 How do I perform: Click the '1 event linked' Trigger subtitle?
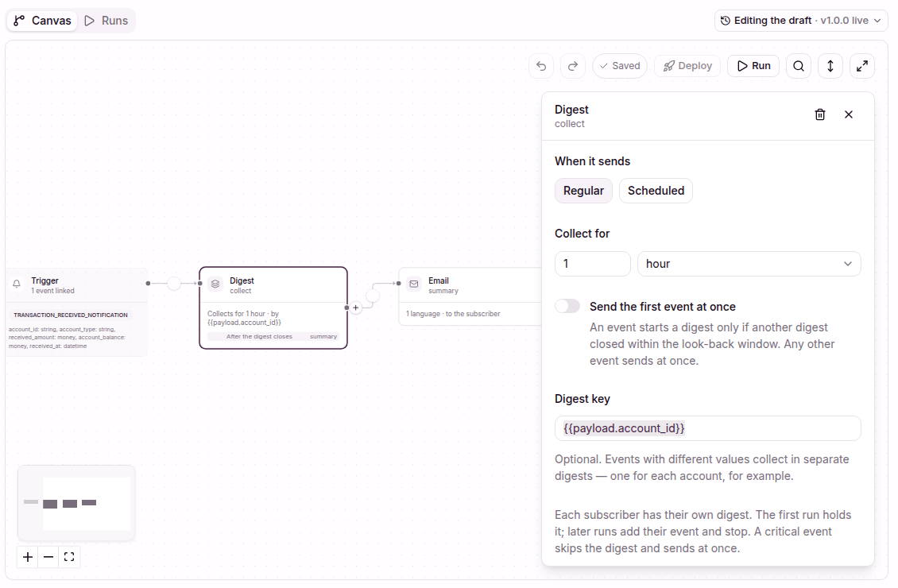(52, 291)
